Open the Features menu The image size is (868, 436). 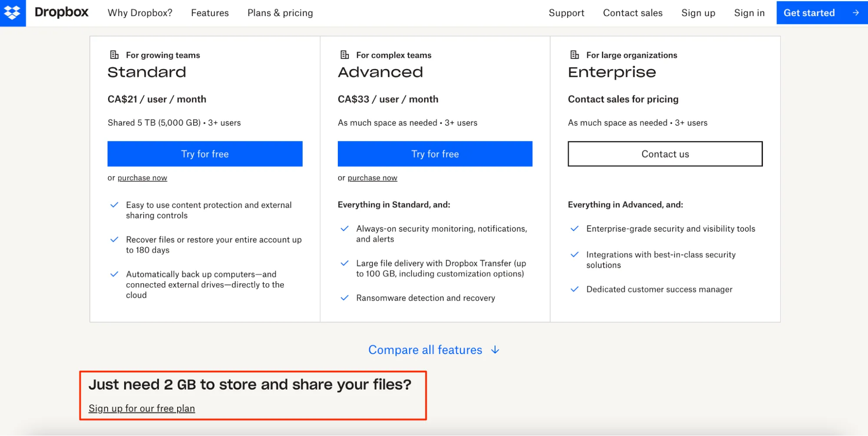click(x=210, y=13)
